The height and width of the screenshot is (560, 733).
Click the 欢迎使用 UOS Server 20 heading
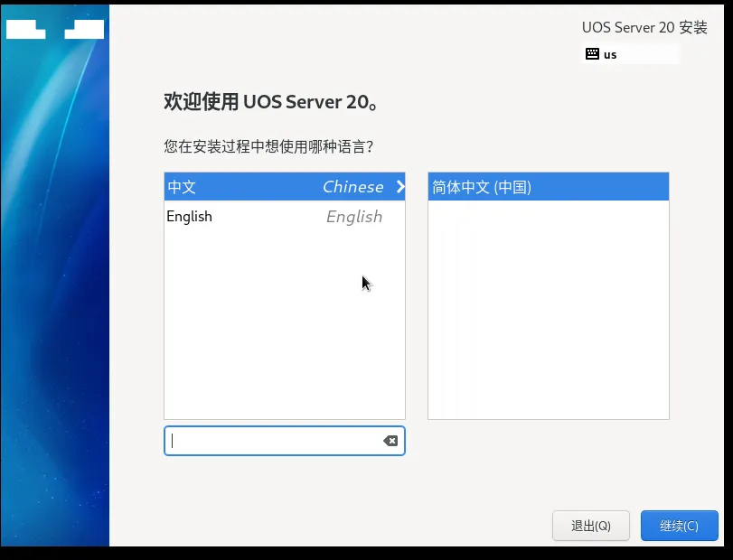[270, 101]
